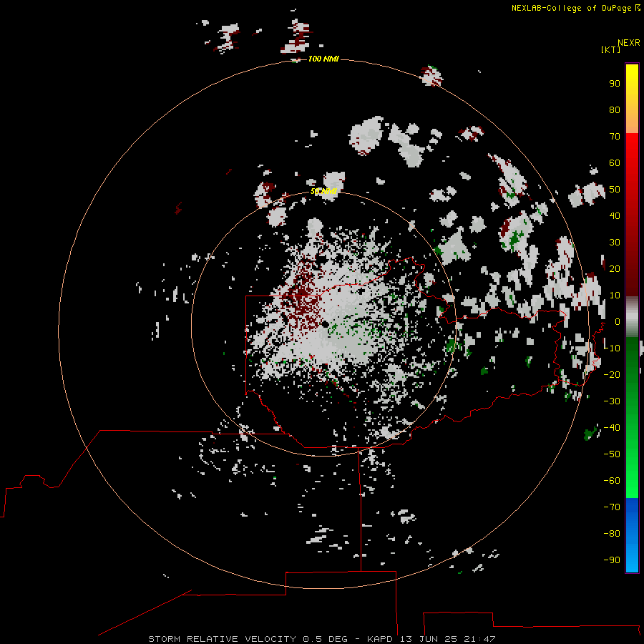This screenshot has height=644, width=644.
Task: Click the -40 value on the velocity scale
Action: pos(612,428)
